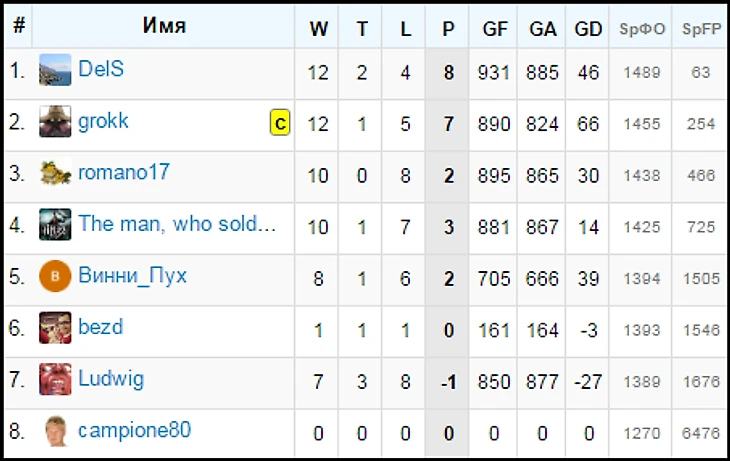Click Винни_Пух orange avatar circle
Screen dimensions: 730x461
click(x=55, y=277)
